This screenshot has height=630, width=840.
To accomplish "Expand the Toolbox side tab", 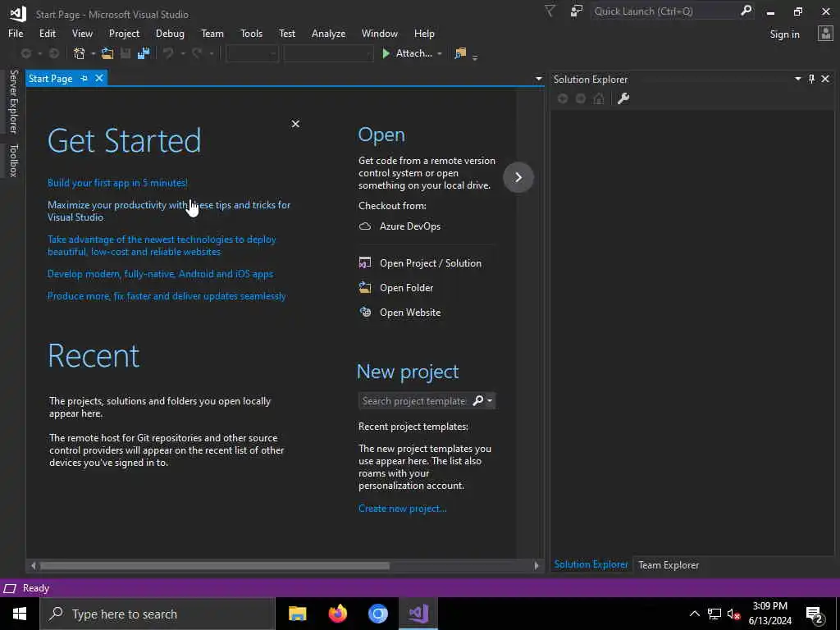I will pos(13,160).
